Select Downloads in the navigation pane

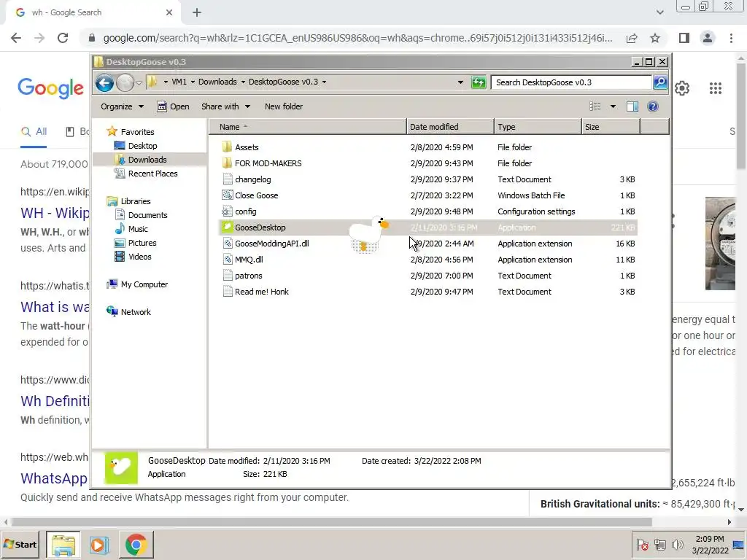pos(147,160)
